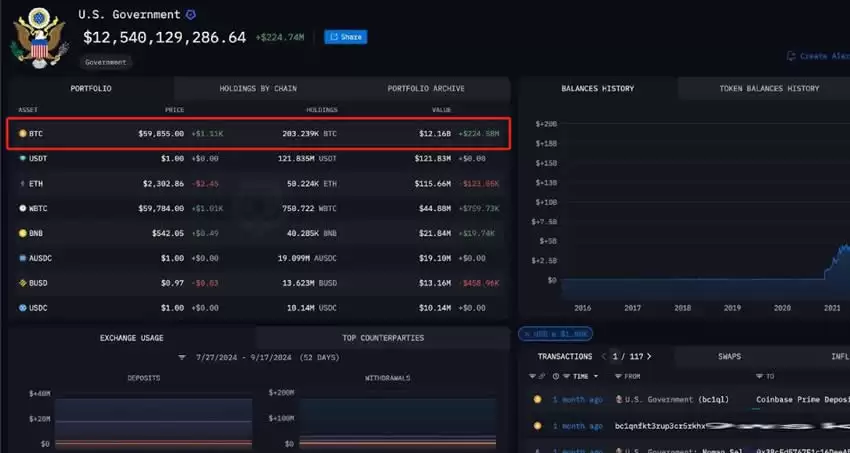Click the BNB token icon

23,233
